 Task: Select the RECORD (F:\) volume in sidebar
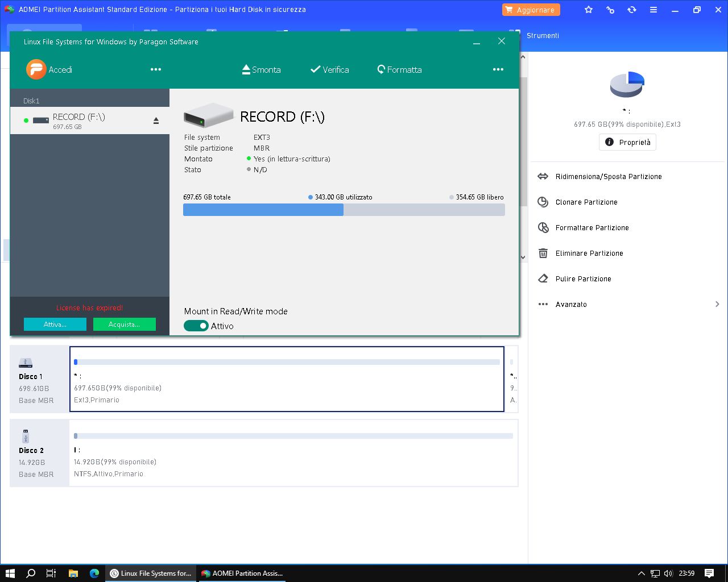tap(90, 120)
